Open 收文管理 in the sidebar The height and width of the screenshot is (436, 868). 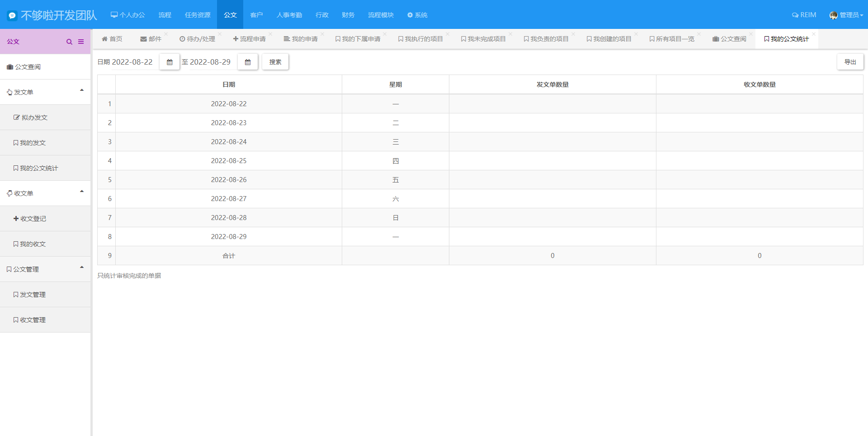(45, 320)
